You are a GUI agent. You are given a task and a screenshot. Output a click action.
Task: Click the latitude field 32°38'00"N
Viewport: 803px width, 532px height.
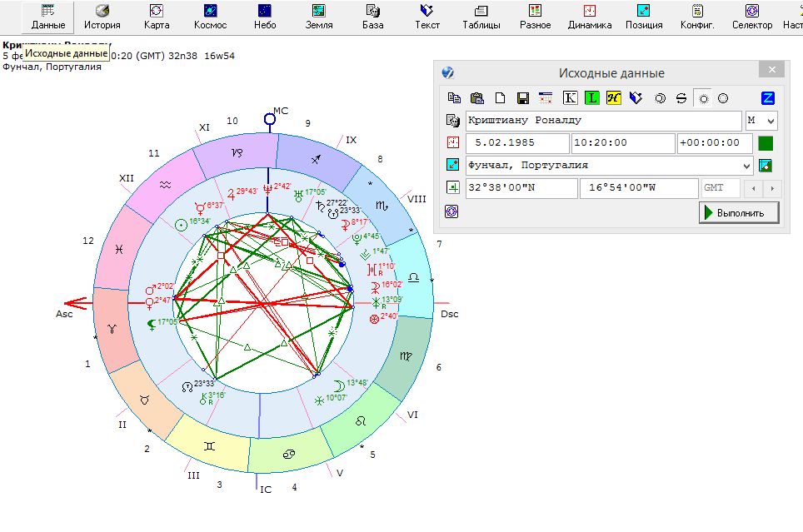click(521, 188)
